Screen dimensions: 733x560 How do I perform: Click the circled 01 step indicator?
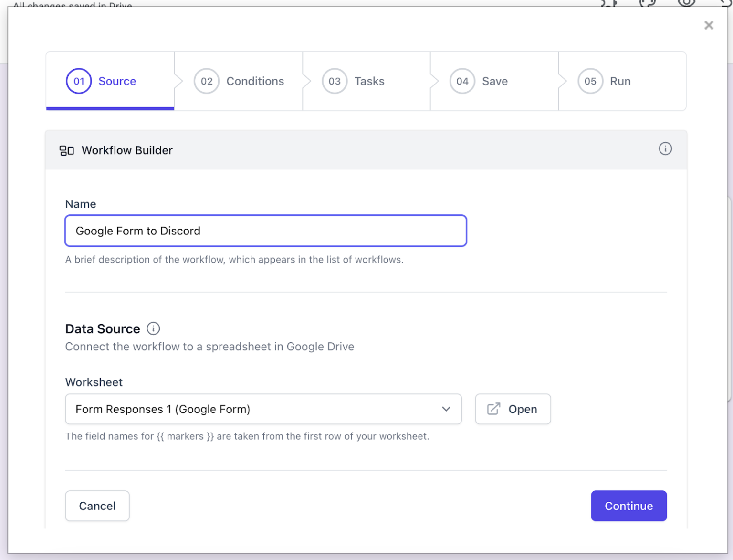click(x=78, y=81)
